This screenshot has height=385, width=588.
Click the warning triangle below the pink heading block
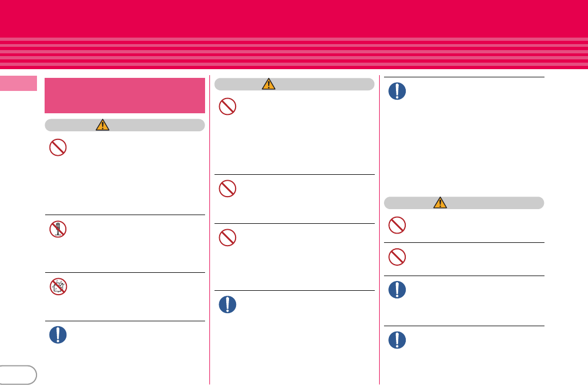102,125
